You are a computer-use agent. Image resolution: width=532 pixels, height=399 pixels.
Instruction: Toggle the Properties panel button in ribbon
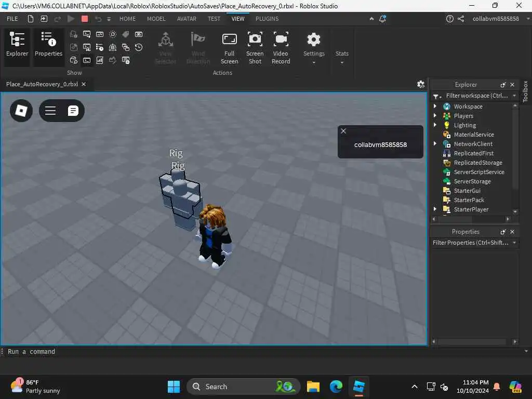48,46
